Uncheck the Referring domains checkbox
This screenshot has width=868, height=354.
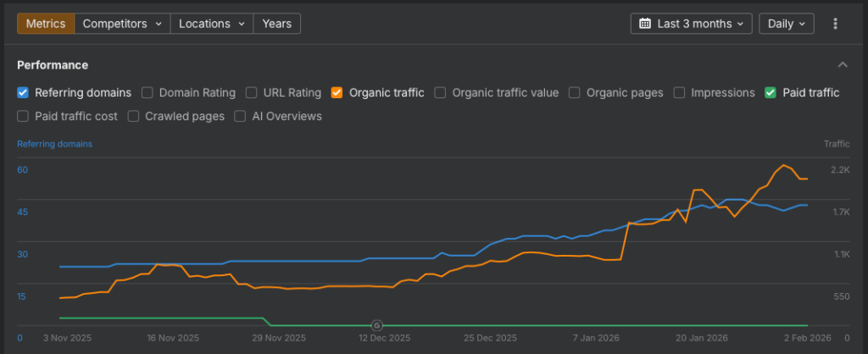pyautogui.click(x=23, y=92)
